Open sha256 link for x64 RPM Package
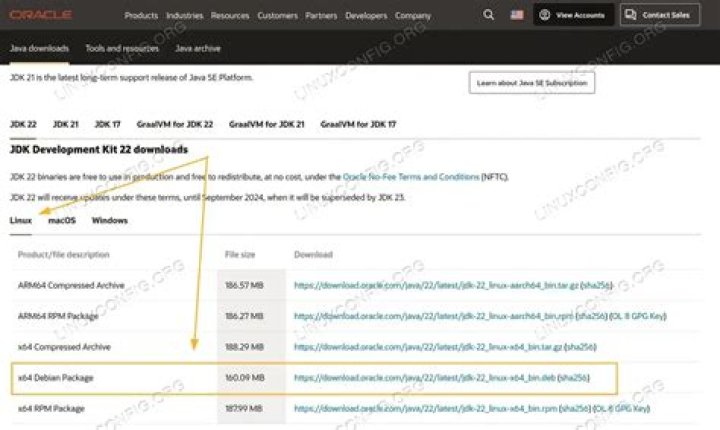 pyautogui.click(x=575, y=408)
